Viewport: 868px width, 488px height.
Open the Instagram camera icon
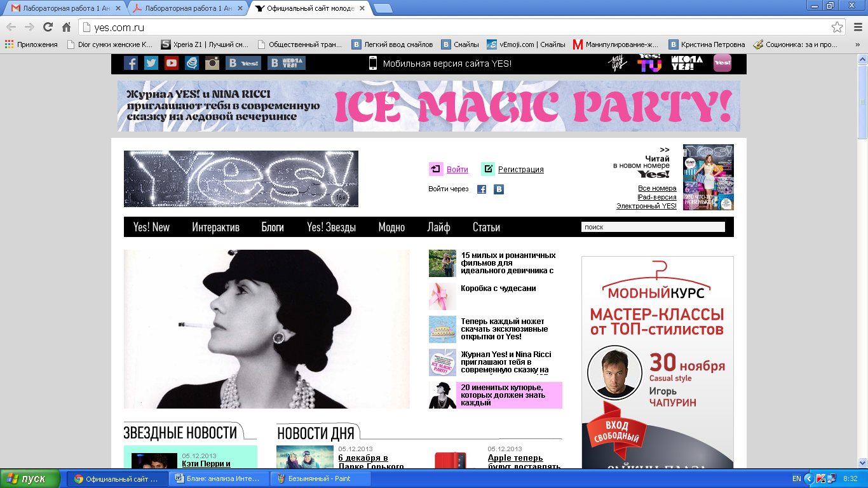pos(212,63)
